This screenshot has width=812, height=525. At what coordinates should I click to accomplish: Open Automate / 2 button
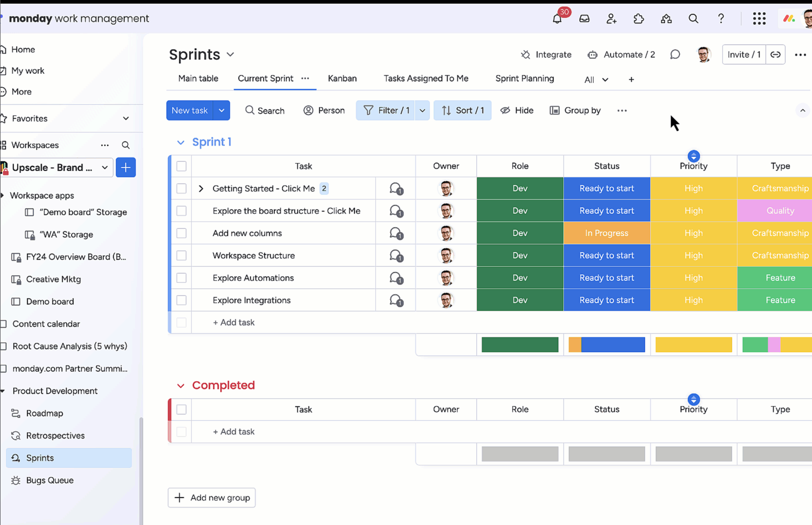click(x=622, y=54)
